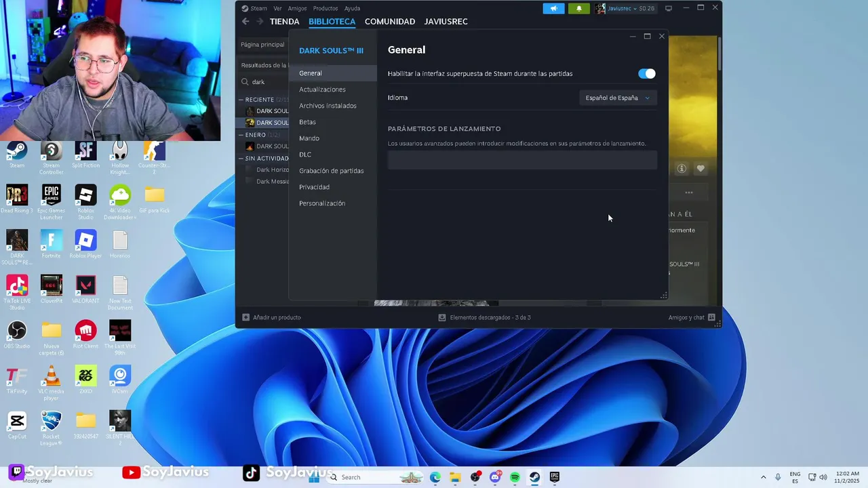This screenshot has width=868, height=488.
Task: Click Página principal in Steam library
Action: 262,45
